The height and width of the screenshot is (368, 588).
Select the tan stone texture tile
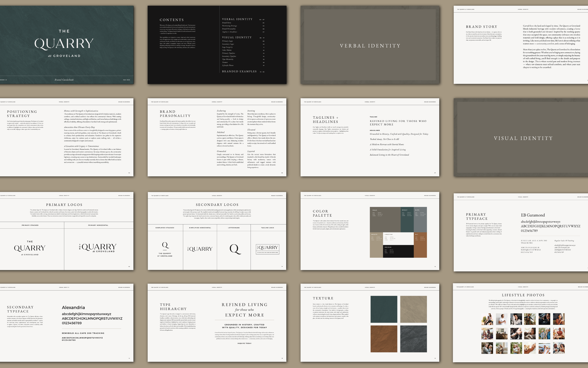click(413, 309)
